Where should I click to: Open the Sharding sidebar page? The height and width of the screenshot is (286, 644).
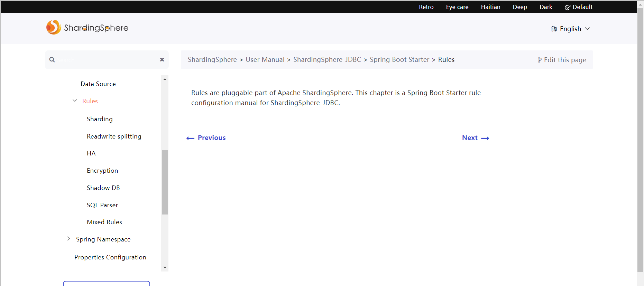click(x=100, y=119)
